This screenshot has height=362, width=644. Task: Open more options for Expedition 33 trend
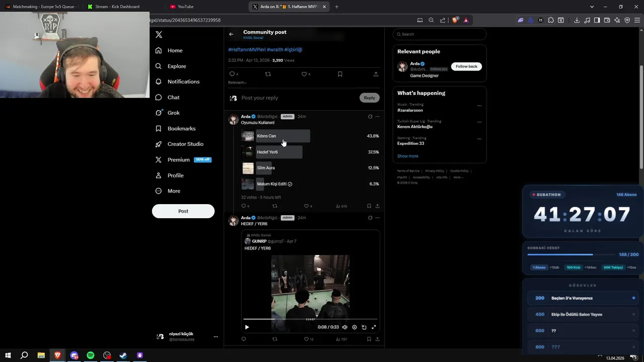coord(479,139)
